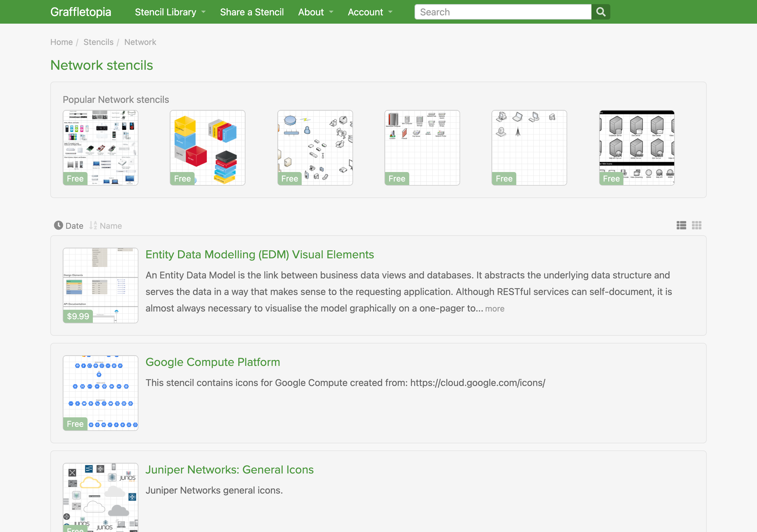Open the server towers stencil thumbnail
This screenshot has height=532, width=757.
(x=637, y=148)
